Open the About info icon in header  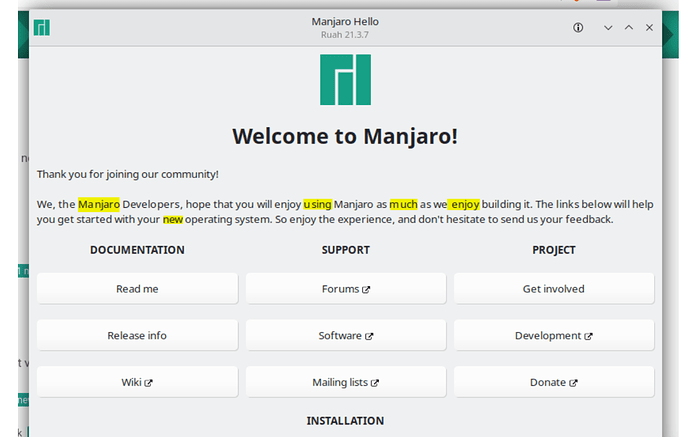pos(578,28)
